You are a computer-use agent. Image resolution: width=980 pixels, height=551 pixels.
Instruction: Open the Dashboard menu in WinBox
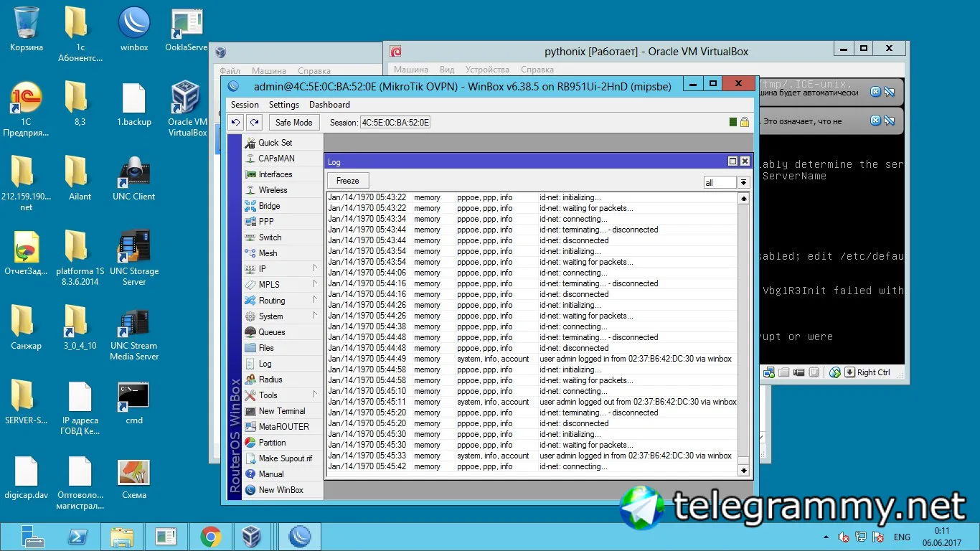pos(329,105)
